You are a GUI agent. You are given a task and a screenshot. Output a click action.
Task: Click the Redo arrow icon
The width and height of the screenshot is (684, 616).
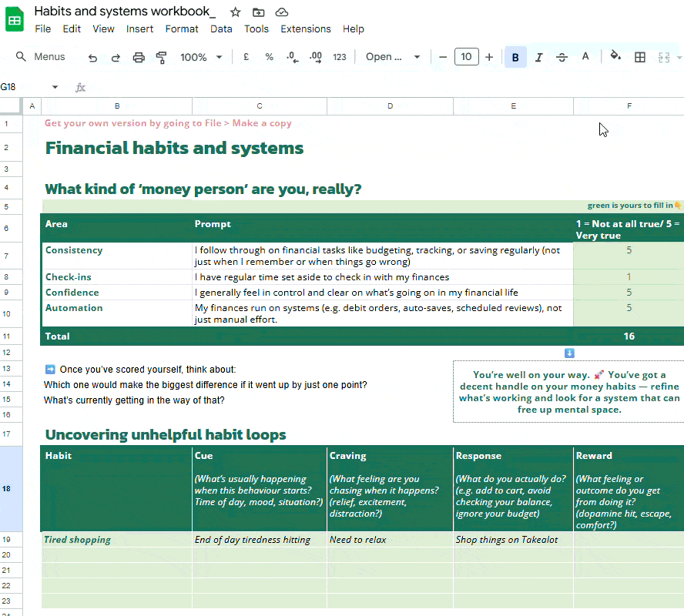pos(116,57)
